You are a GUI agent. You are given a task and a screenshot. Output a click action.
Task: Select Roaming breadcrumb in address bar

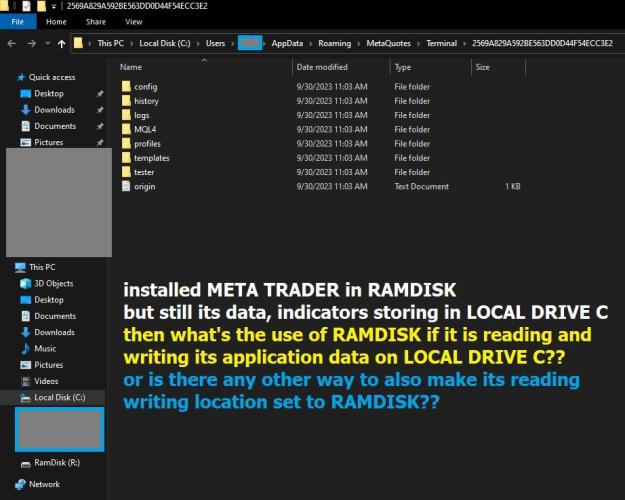(334, 43)
